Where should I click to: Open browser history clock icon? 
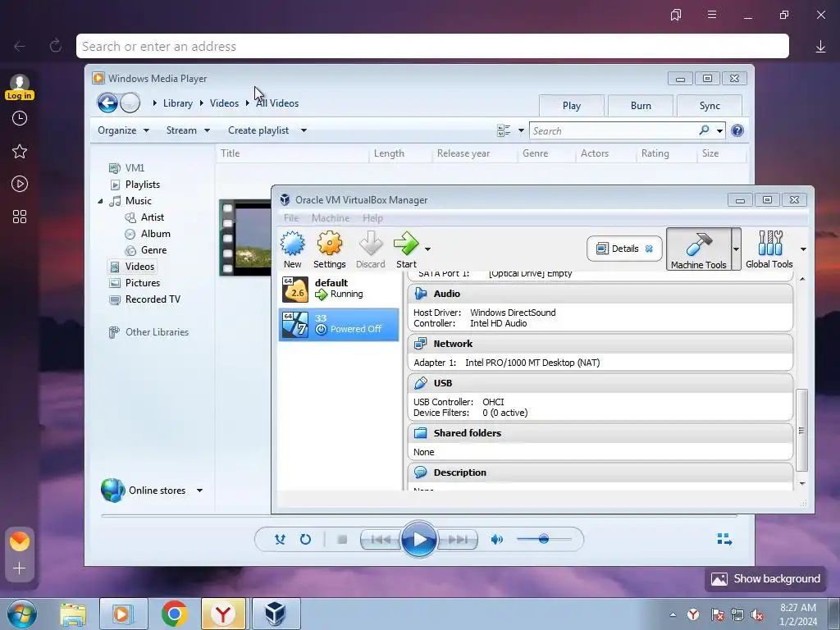pyautogui.click(x=20, y=118)
